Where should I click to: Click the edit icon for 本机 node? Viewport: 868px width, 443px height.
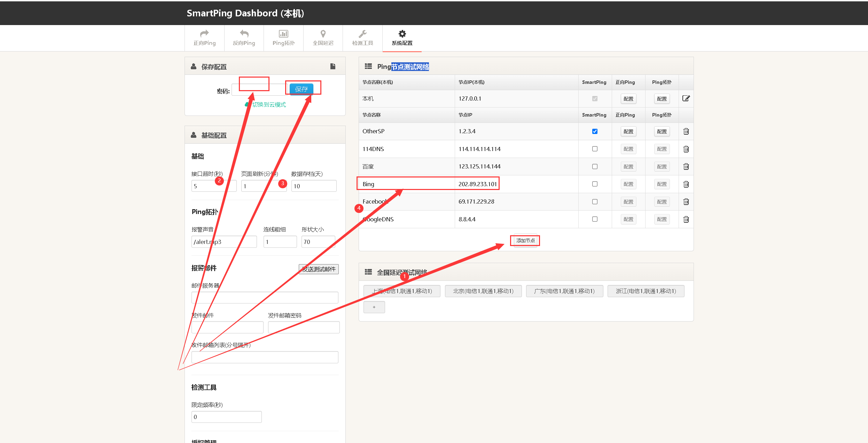(x=686, y=98)
